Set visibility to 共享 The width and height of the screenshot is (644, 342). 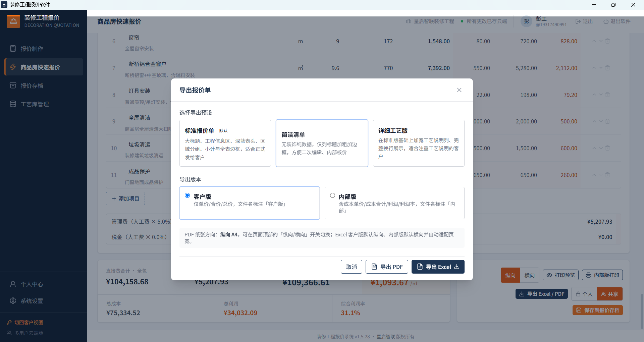(610, 294)
